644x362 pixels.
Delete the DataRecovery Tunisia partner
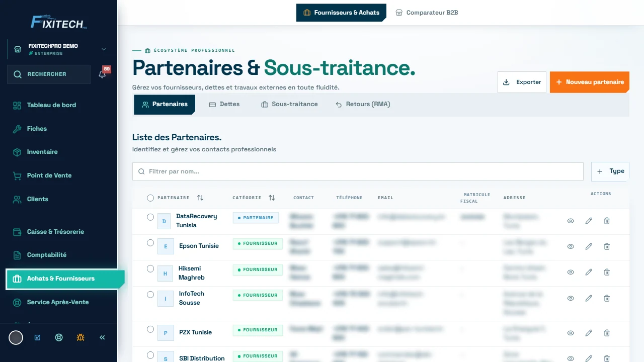click(x=607, y=221)
